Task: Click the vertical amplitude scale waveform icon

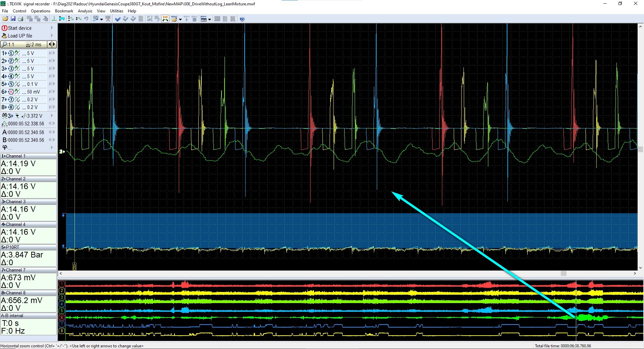Action: tap(71, 19)
